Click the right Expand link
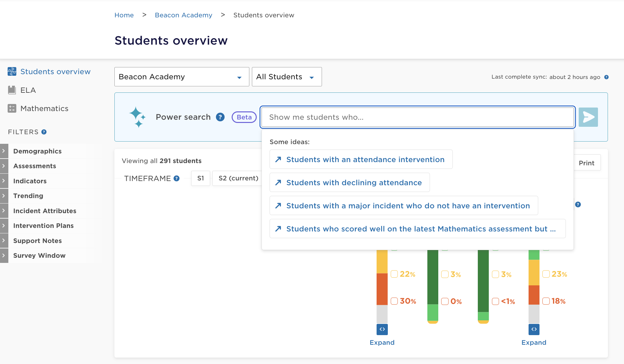Viewport: 624px width, 364px height. pyautogui.click(x=534, y=342)
